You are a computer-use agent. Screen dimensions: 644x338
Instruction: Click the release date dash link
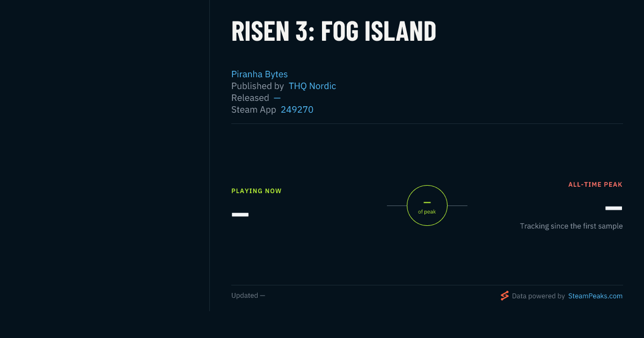pos(277,98)
